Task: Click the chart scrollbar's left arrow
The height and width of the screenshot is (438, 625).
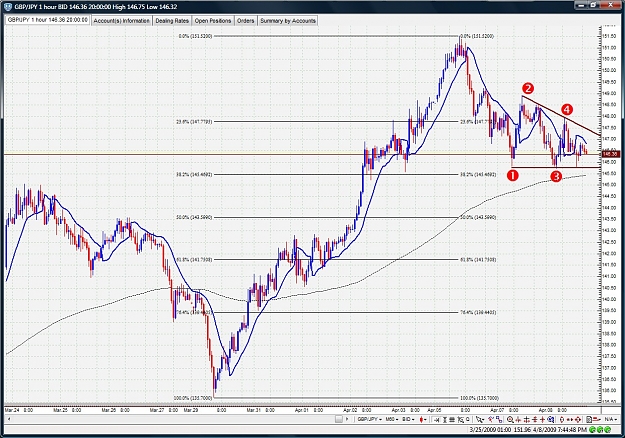Action: 8,419
